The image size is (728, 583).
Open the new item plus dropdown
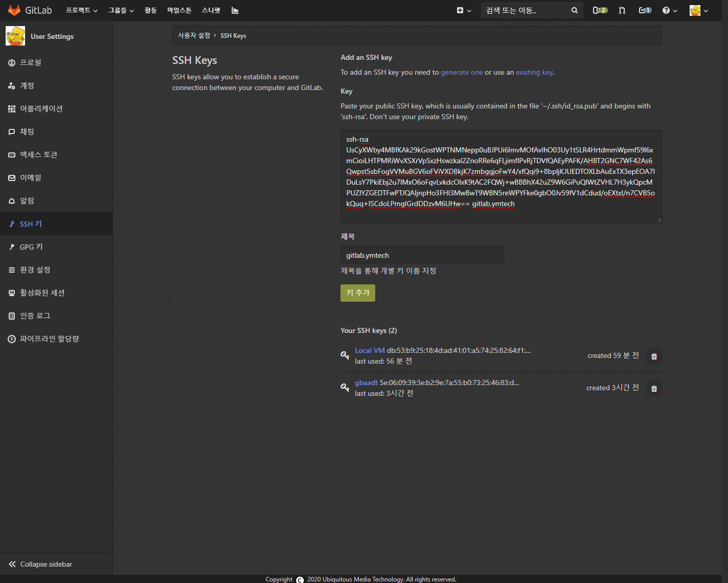coord(464,10)
